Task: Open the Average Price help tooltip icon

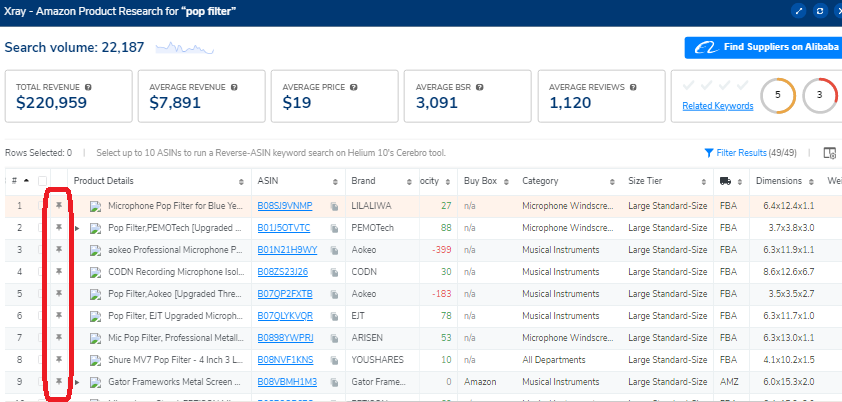Action: (354, 87)
